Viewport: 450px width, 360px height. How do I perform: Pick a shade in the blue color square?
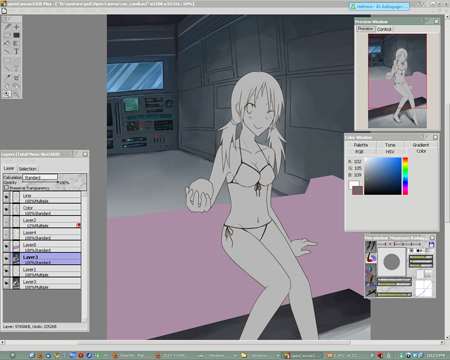pyautogui.click(x=383, y=176)
